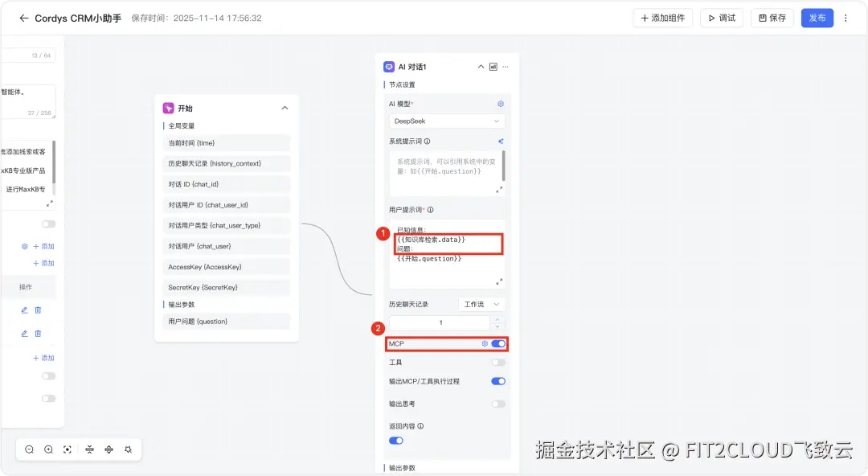Toggle the 返回内容 switch
Viewport: 868px width, 476px height.
(x=395, y=441)
